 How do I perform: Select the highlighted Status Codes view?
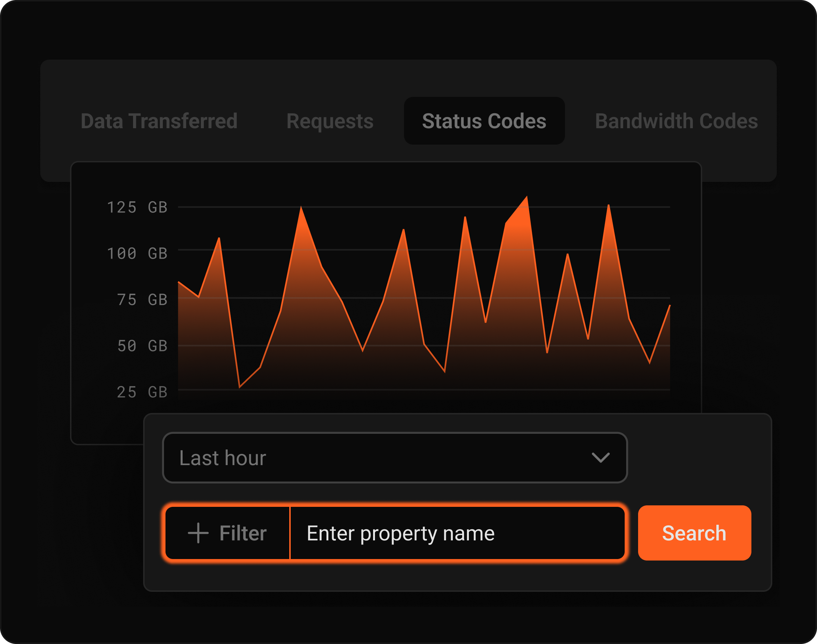(484, 121)
